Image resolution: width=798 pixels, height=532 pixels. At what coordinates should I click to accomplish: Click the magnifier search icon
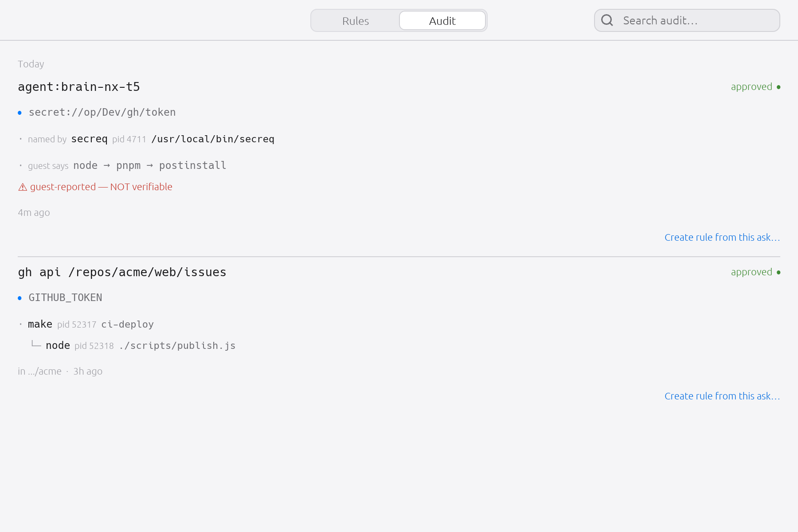pos(607,20)
